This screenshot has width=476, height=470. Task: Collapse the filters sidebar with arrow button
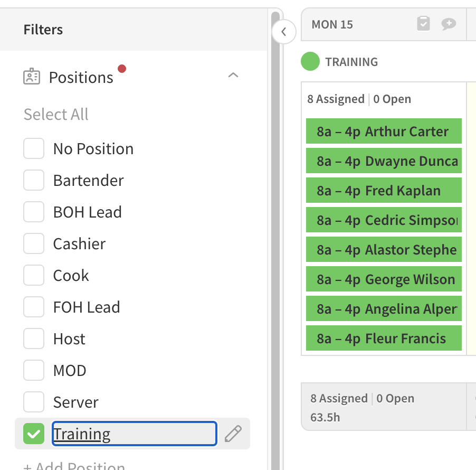pos(283,32)
